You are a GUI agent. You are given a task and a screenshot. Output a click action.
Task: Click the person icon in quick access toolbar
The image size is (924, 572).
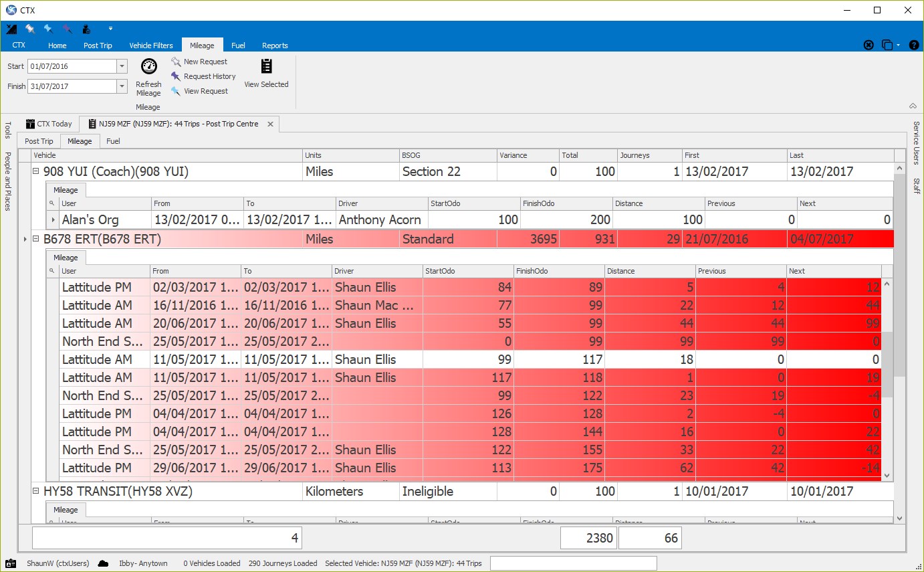coord(86,29)
